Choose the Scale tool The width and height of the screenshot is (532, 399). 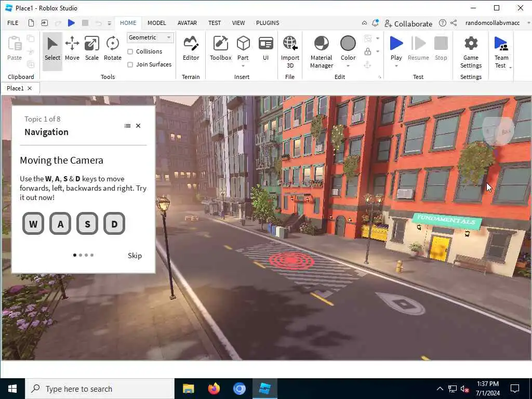[91, 49]
